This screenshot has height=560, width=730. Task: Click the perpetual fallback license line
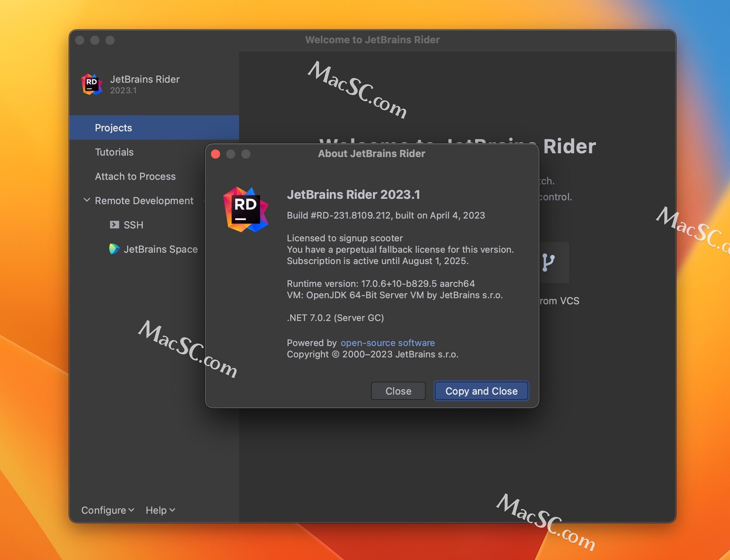400,249
